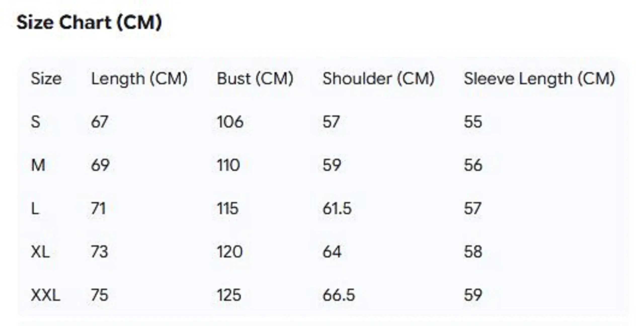Select the Shoulder (CM) column header
Viewport: 644px width, 326px height.
coord(378,79)
